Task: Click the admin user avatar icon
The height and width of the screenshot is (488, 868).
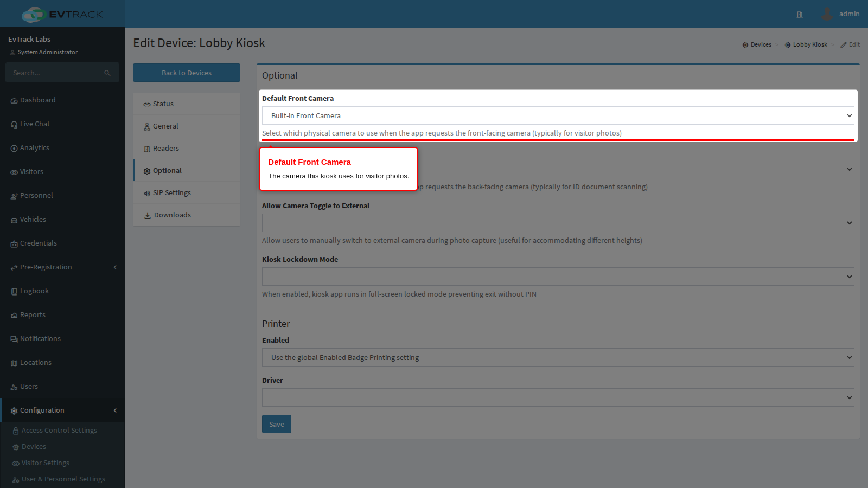Action: click(827, 14)
